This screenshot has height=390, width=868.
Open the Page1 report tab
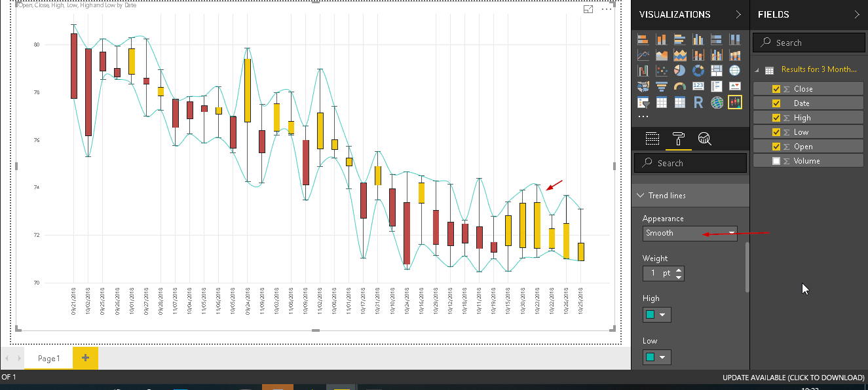tap(48, 359)
